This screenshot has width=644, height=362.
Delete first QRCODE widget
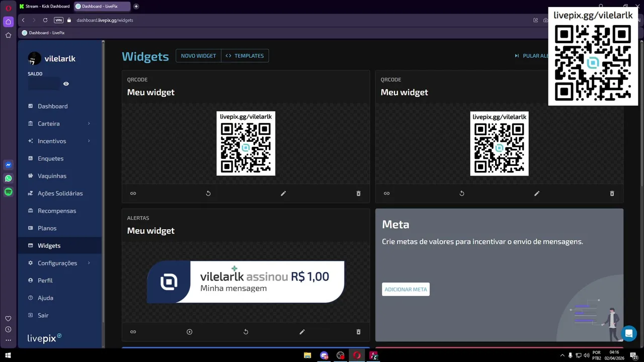click(x=358, y=193)
